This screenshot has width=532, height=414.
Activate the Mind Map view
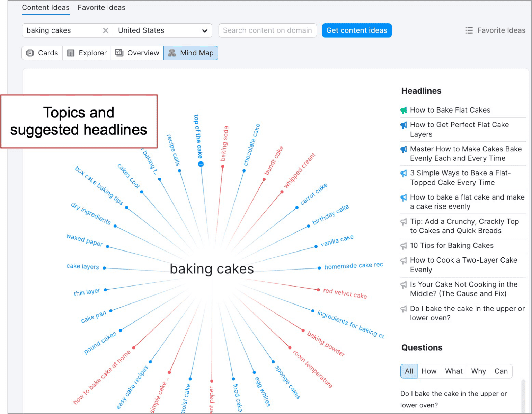pos(191,53)
